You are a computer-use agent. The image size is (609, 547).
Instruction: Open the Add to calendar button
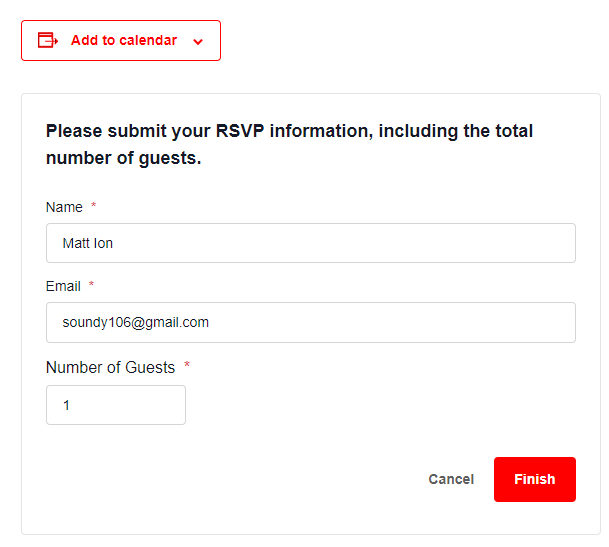[x=123, y=41]
